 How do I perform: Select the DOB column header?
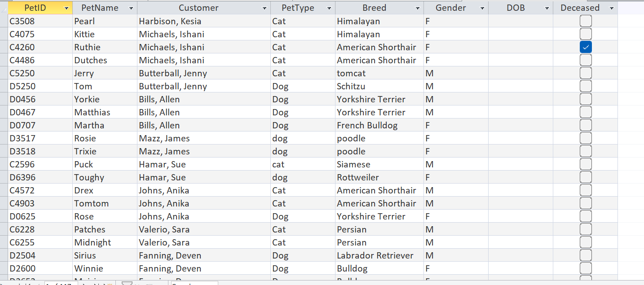click(x=516, y=8)
